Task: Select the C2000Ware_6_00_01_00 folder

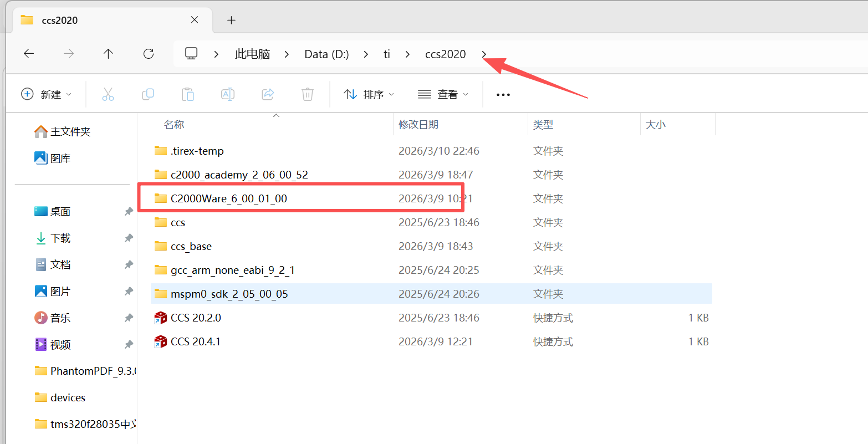Action: tap(431, 198)
